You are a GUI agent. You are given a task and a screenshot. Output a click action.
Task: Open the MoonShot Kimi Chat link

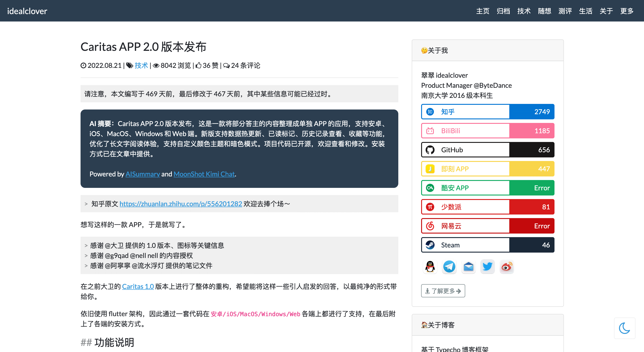click(204, 174)
